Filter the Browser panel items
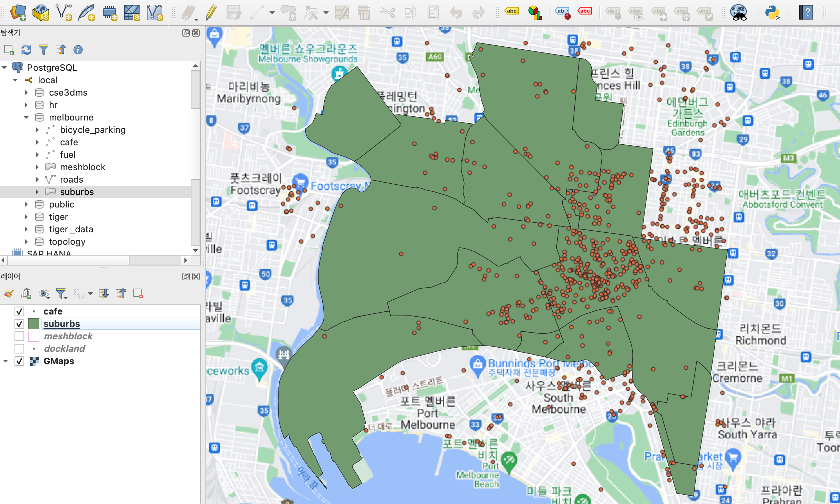 44,50
